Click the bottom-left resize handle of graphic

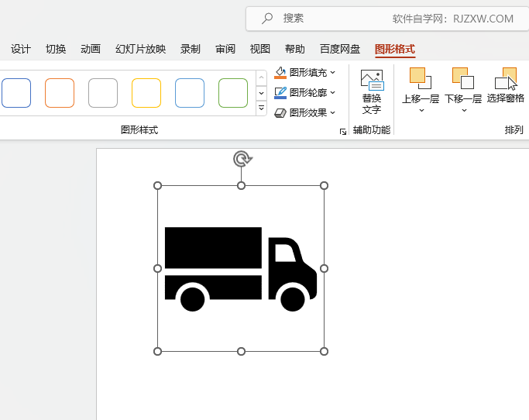click(157, 352)
